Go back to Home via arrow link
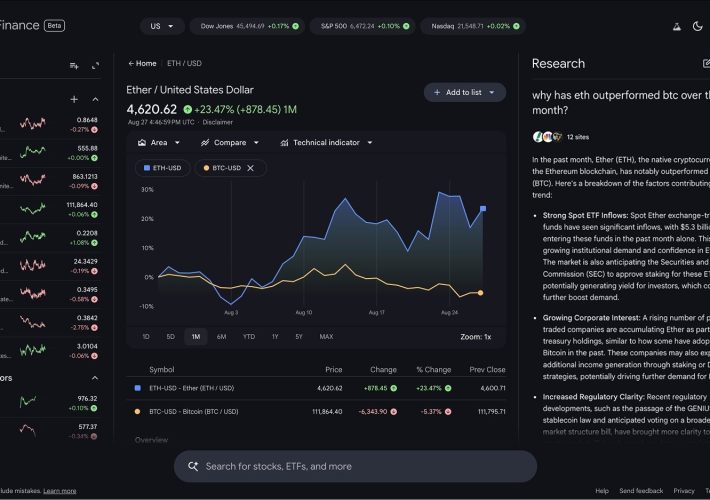This screenshot has width=710, height=500. [142, 63]
